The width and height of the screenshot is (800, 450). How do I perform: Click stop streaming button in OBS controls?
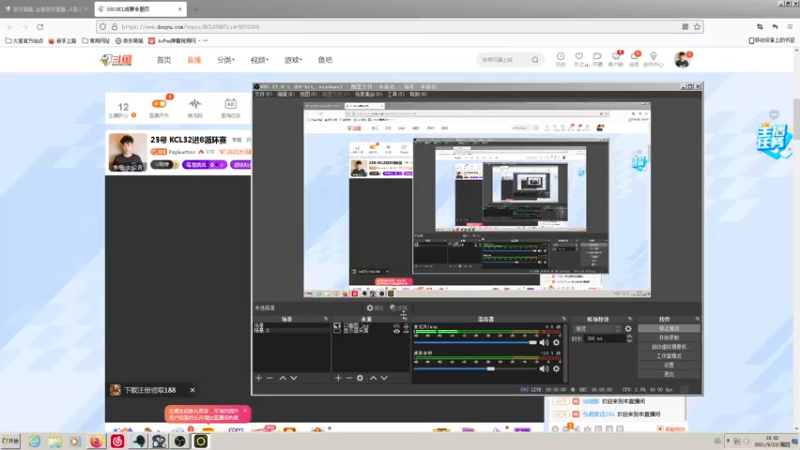tap(669, 329)
